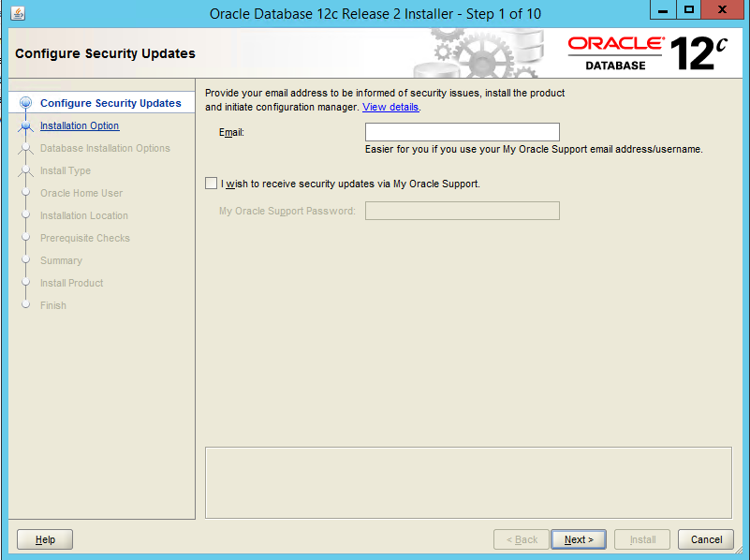
Task: Click the Database Installation Options step
Action: tap(105, 148)
